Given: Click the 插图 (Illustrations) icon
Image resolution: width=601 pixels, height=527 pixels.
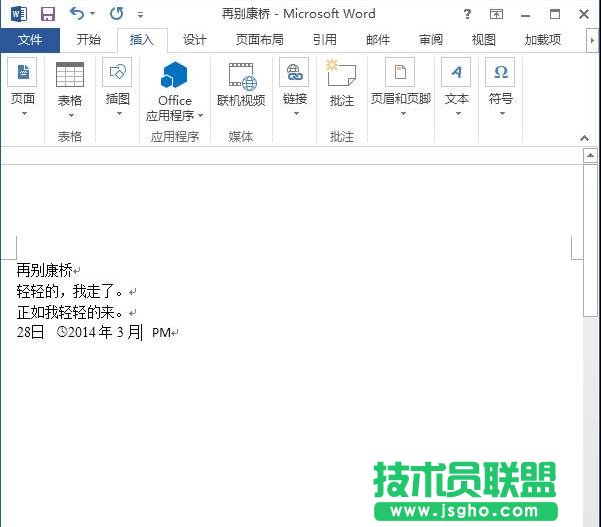Looking at the screenshot, I should [117, 72].
